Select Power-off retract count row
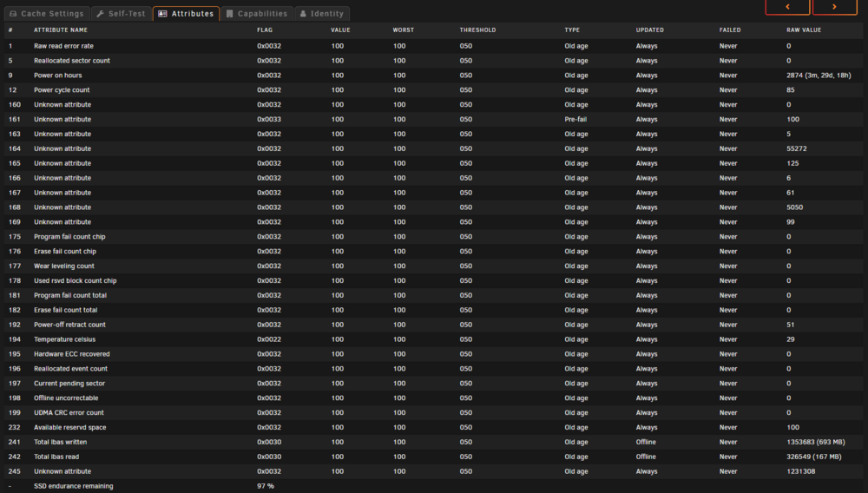The width and height of the screenshot is (868, 493). [434, 325]
